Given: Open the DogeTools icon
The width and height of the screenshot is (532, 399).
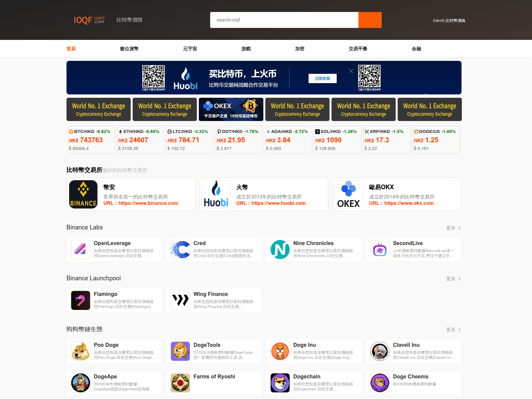Looking at the screenshot, I should pos(180,351).
